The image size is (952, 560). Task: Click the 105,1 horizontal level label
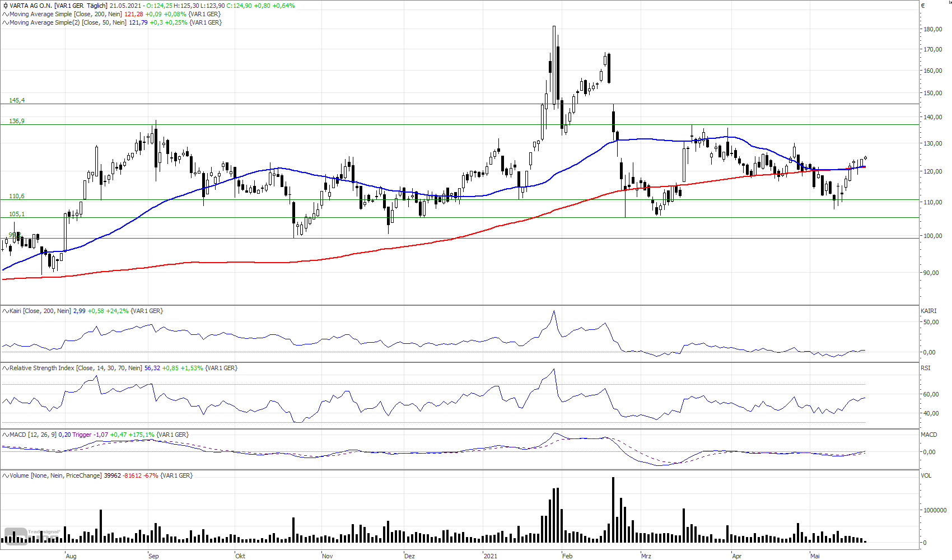[x=17, y=214]
